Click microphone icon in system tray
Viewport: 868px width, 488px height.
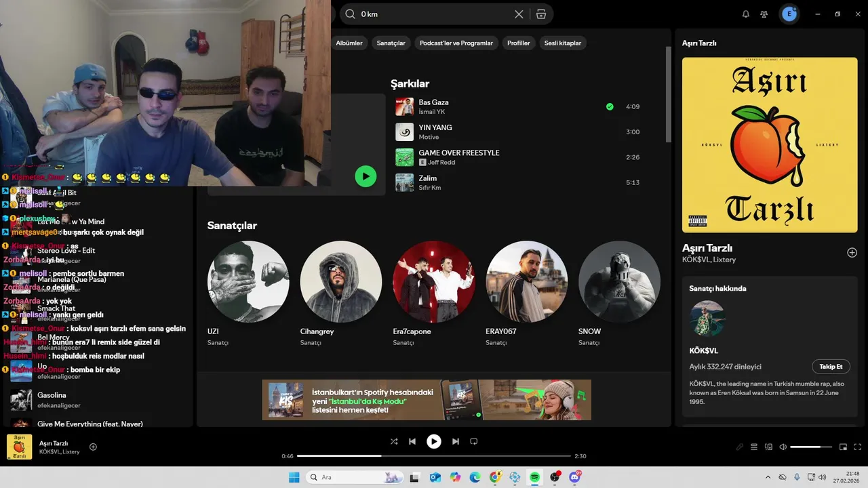(x=797, y=477)
